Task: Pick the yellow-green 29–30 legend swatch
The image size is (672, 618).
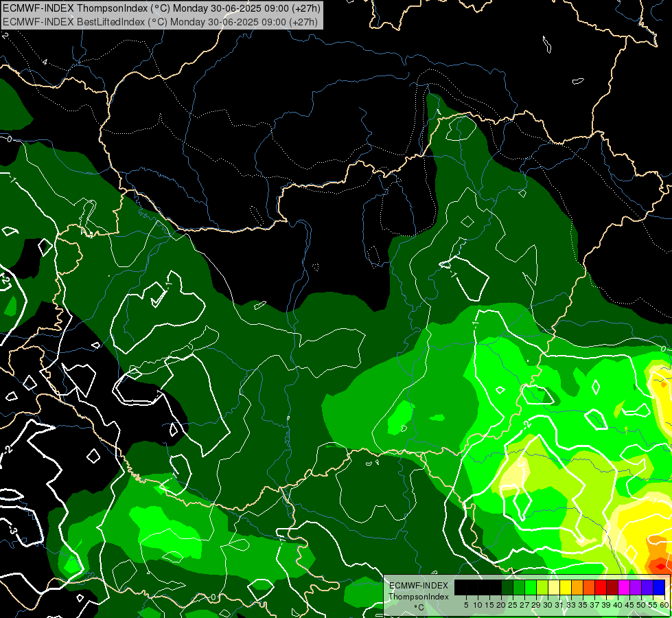Action: click(542, 587)
